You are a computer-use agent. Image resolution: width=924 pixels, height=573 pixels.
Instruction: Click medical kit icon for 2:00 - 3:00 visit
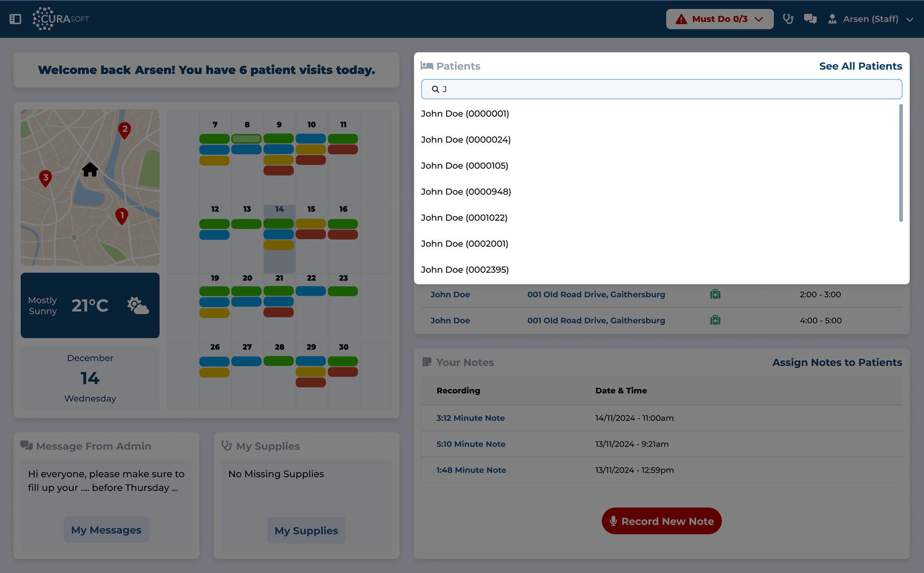715,294
